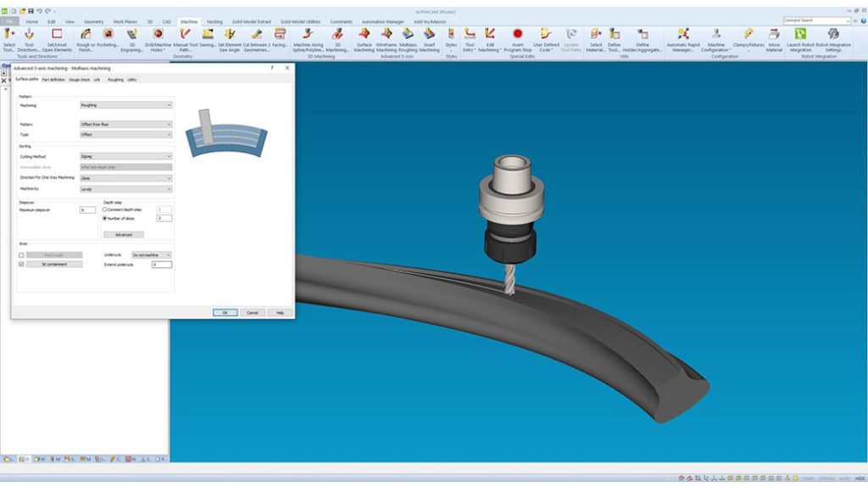This screenshot has width=868, height=486.
Task: Select the Constant depth step radio button
Action: click(x=105, y=209)
